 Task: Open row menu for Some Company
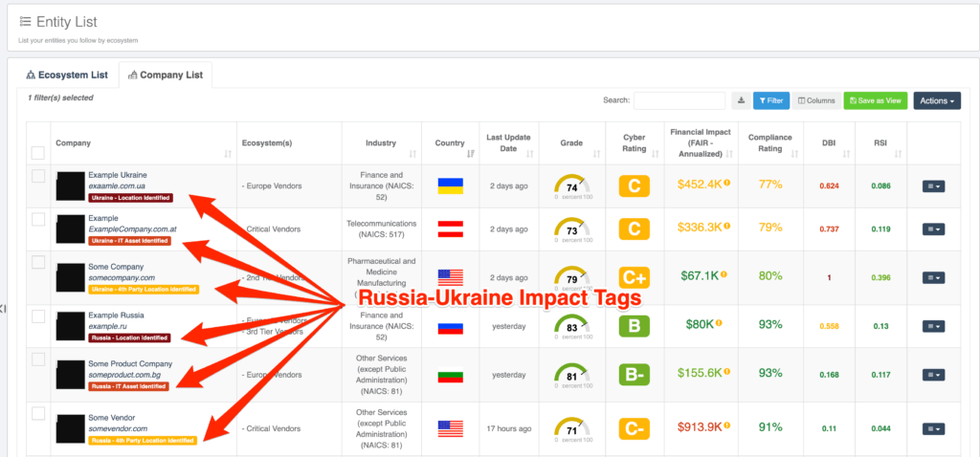[933, 277]
